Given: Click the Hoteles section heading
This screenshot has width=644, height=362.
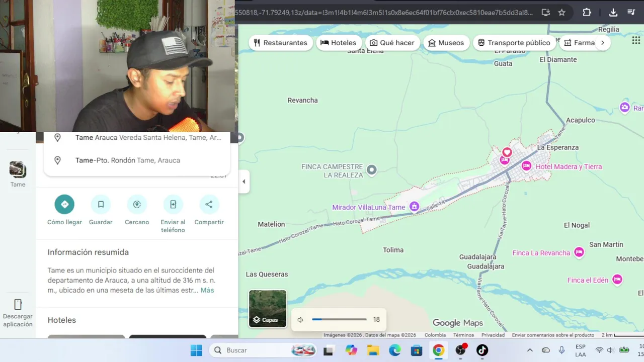Looking at the screenshot, I should [x=62, y=320].
